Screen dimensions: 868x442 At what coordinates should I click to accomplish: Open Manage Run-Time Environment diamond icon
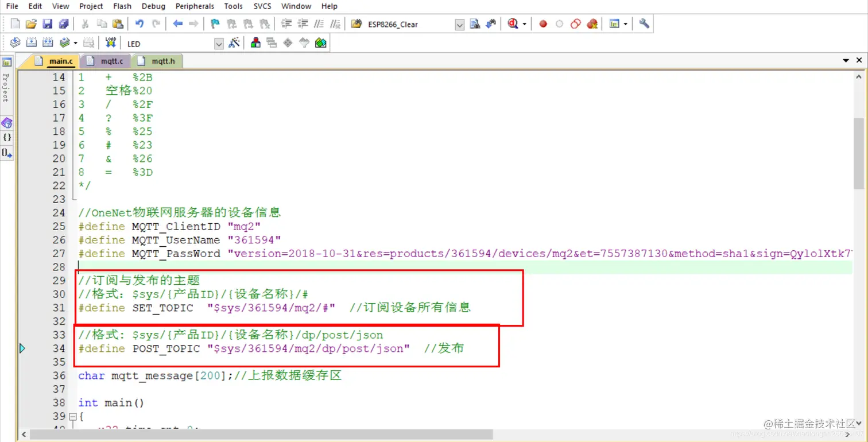click(288, 43)
